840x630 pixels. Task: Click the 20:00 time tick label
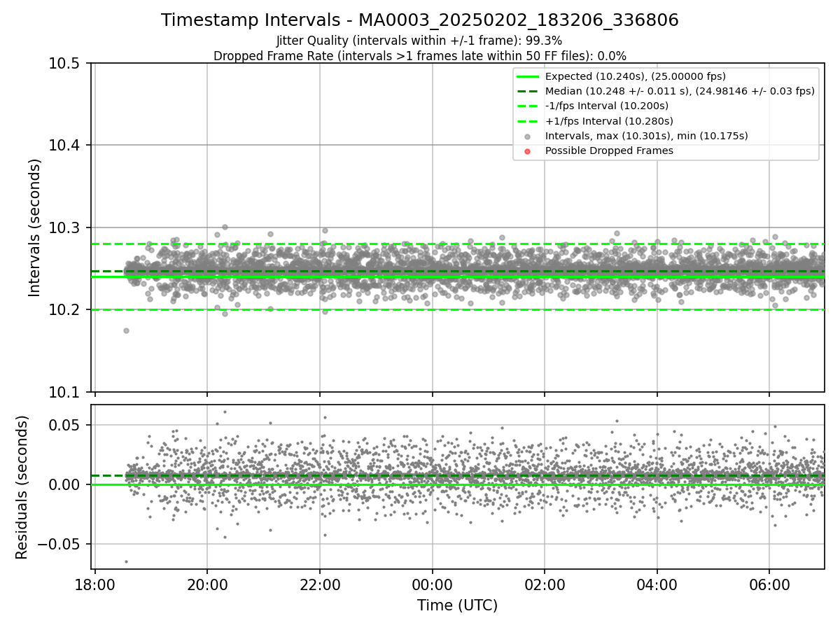(x=207, y=584)
